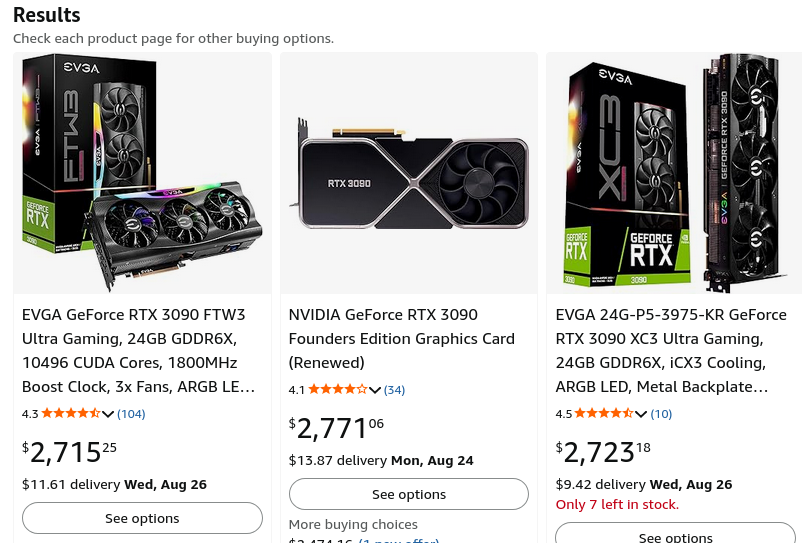Image resolution: width=802 pixels, height=543 pixels.
Task: Click the $2,715.25 price
Action: 70,452
